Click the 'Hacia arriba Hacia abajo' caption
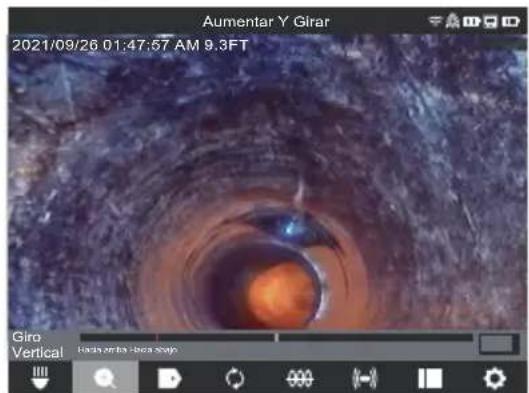The height and width of the screenshot is (393, 529). pyautogui.click(x=128, y=349)
